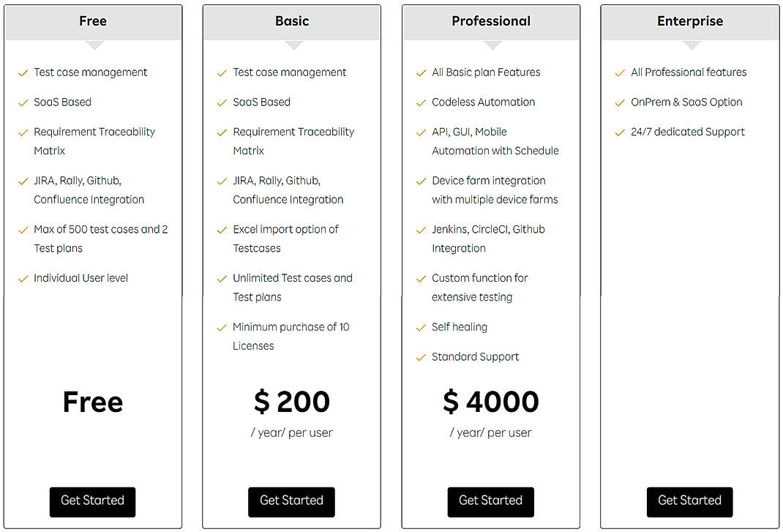
Task: Click the checkmark next to OnPrem & SaaS Option
Action: point(620,102)
